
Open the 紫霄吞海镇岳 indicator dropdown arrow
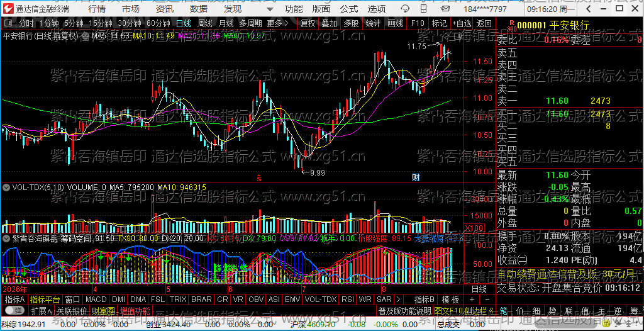6,238
